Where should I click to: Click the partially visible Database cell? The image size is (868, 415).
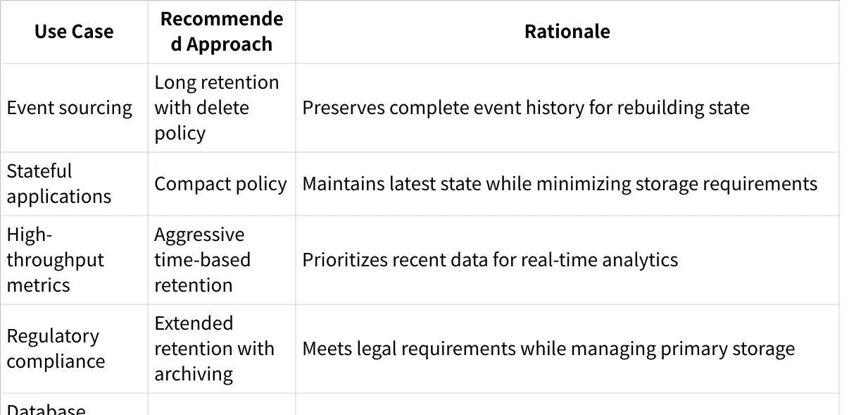46,409
